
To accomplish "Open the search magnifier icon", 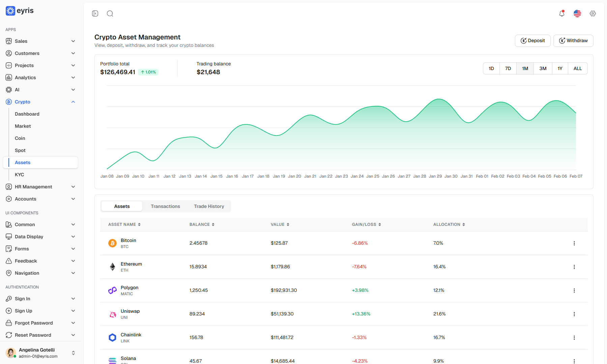I will click(110, 13).
